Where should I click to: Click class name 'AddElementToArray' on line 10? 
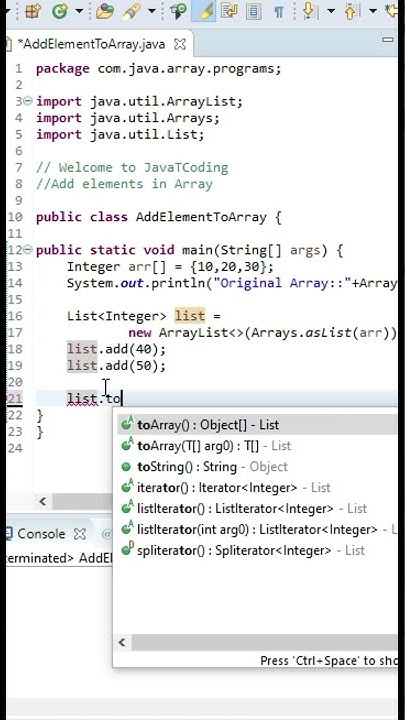click(x=201, y=217)
